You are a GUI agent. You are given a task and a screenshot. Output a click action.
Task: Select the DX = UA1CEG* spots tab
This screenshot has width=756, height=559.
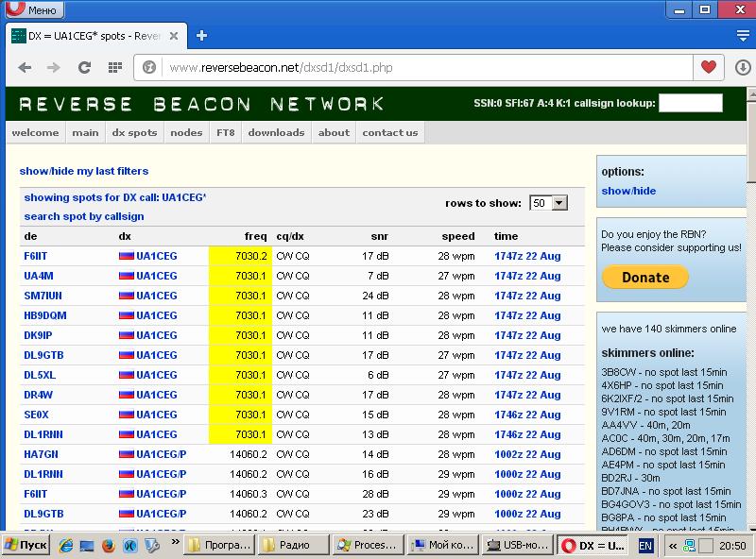point(96,36)
